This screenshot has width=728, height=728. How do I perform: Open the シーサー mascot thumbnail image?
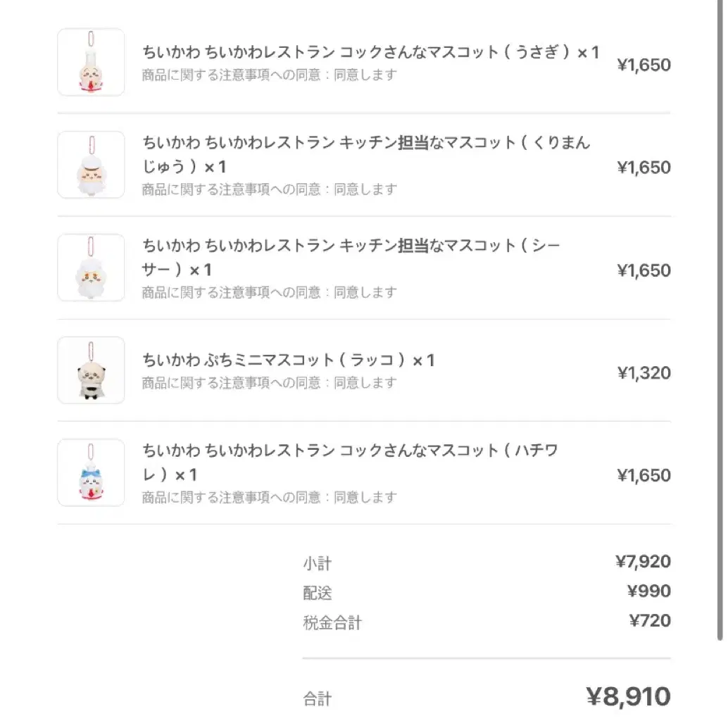pos(91,268)
